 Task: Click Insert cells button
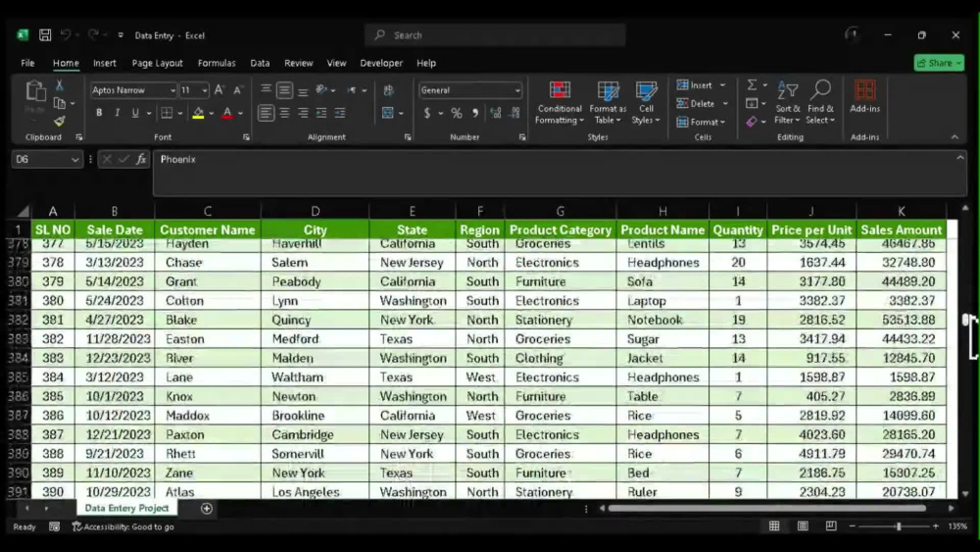coord(695,85)
